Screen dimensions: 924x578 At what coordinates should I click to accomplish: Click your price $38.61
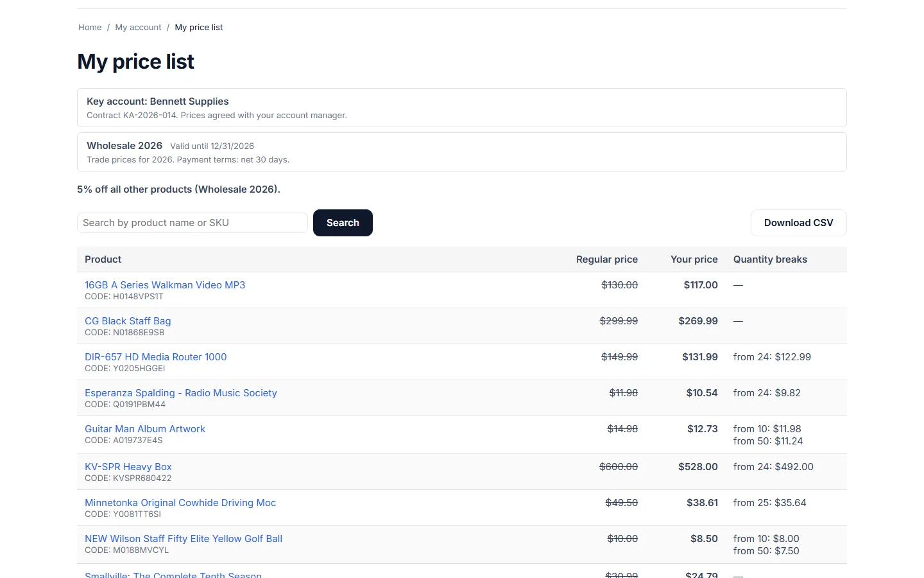point(702,503)
